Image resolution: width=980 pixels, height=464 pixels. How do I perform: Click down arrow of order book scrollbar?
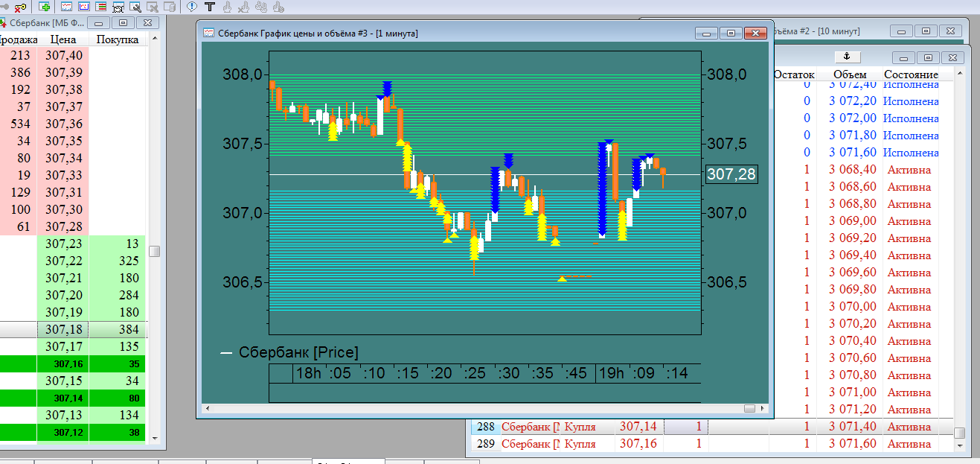154,439
